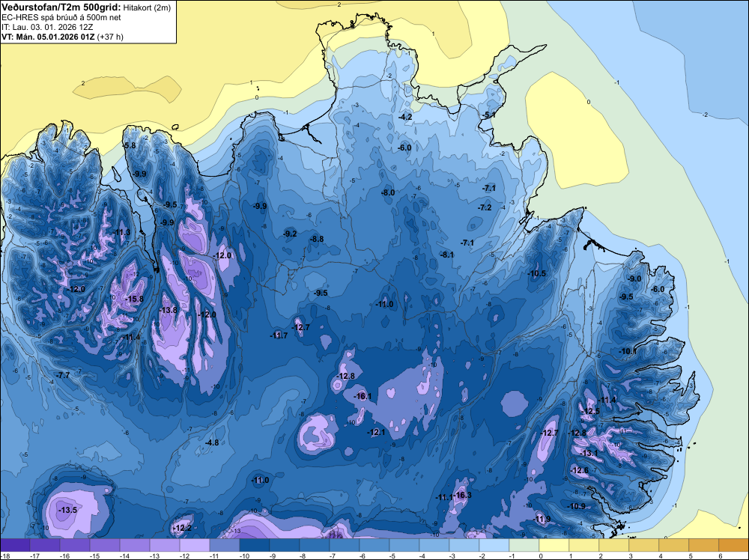Pick the orange legend swatch right of label 6
Image resolution: width=749 pixels, height=560 pixels.
coord(734,545)
